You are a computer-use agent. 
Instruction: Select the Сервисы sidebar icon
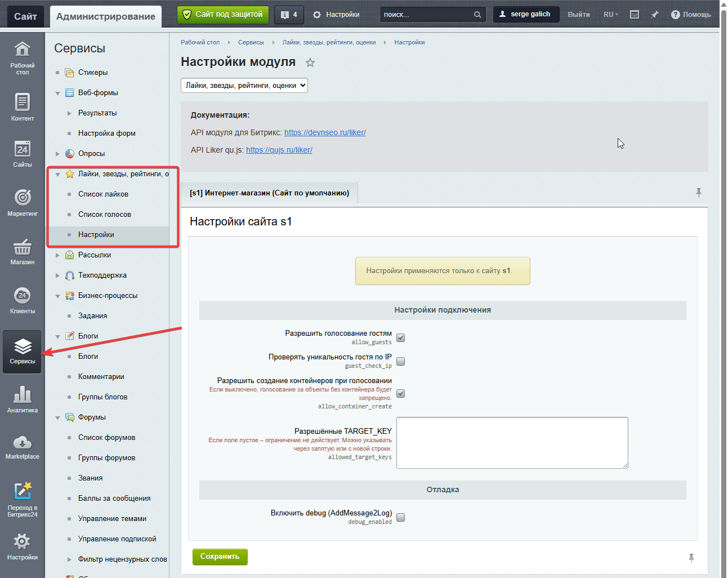[23, 352]
